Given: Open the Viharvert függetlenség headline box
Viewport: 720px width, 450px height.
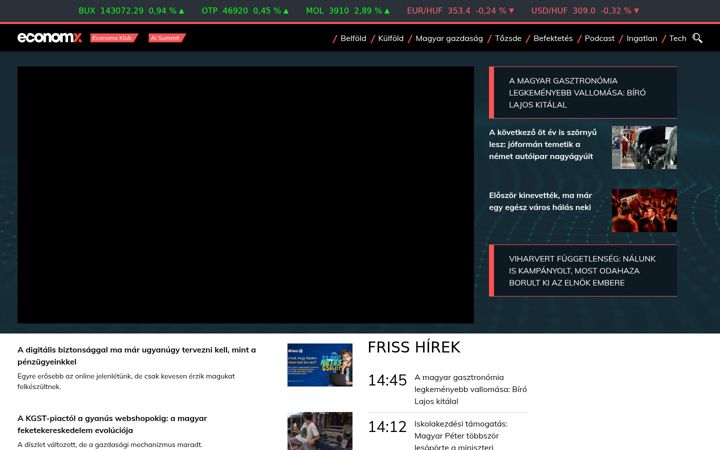Looking at the screenshot, I should point(583,270).
